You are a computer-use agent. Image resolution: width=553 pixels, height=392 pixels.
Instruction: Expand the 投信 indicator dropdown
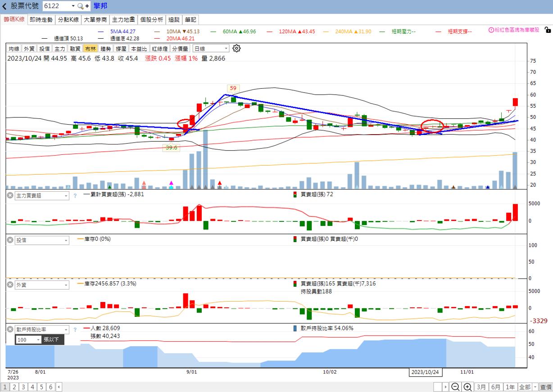pos(66,241)
